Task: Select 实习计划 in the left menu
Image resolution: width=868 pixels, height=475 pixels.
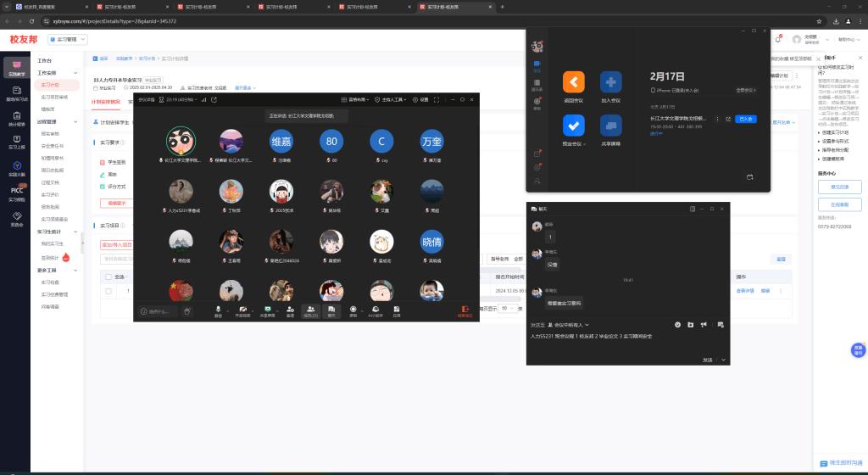Action: (x=52, y=85)
